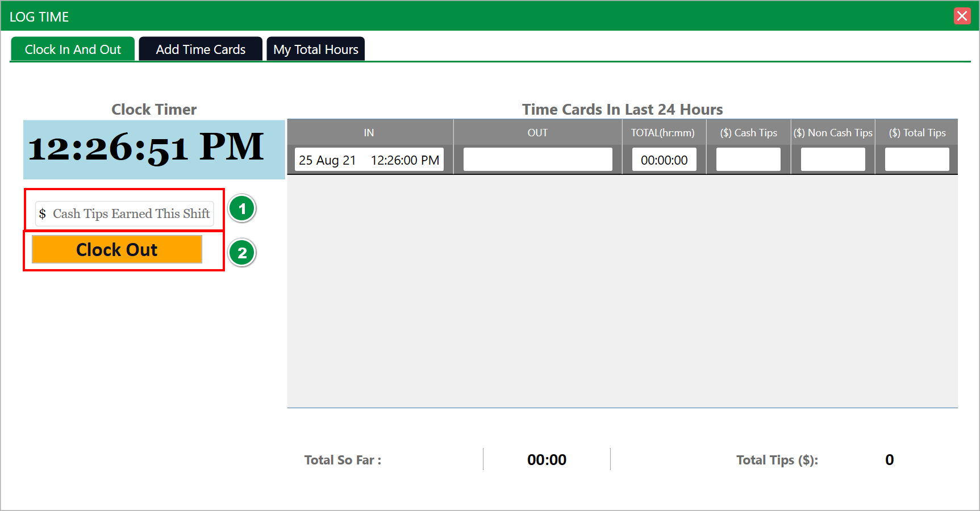The image size is (980, 511).
Task: Close the Log Time window
Action: tap(962, 16)
